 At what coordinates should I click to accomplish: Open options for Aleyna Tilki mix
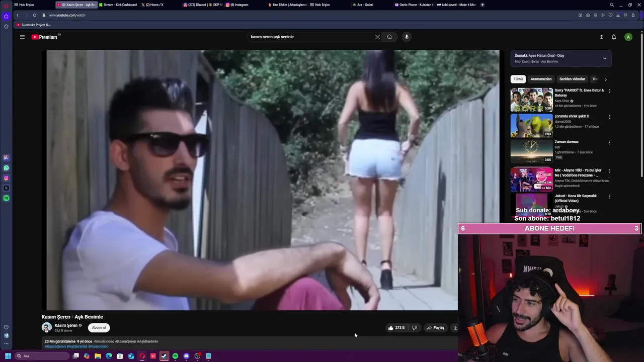pos(610,171)
